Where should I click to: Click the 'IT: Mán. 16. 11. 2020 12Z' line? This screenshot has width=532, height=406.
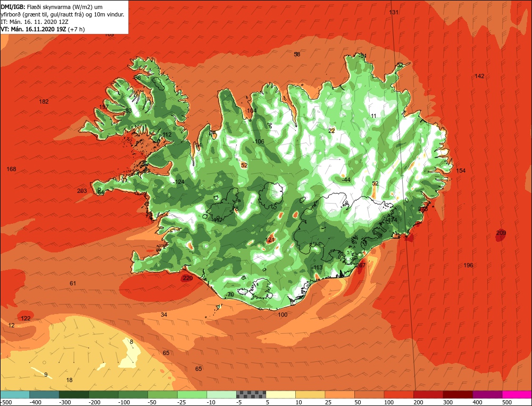(x=34, y=22)
